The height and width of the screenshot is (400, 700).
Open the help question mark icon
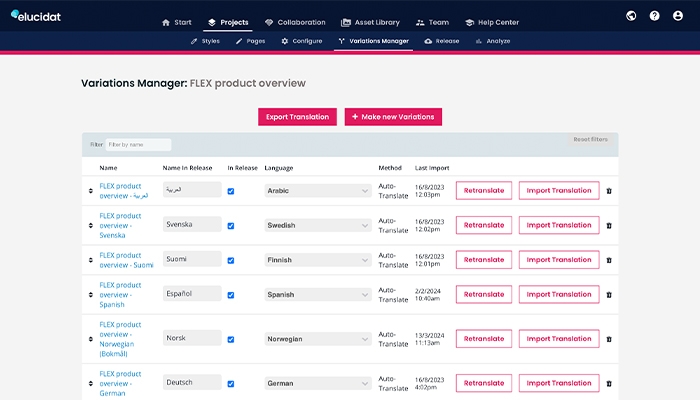(x=654, y=16)
